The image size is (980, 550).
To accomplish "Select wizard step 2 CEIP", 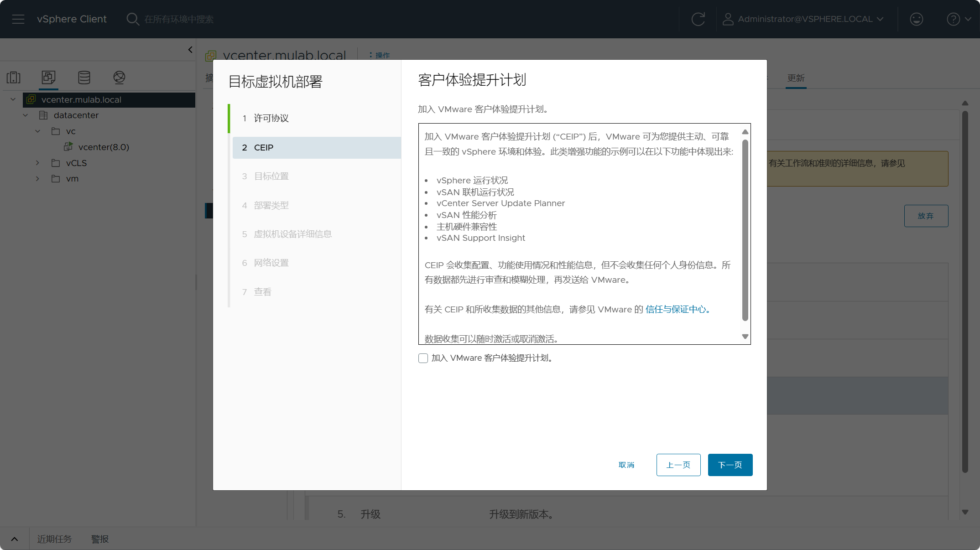I will click(x=317, y=148).
